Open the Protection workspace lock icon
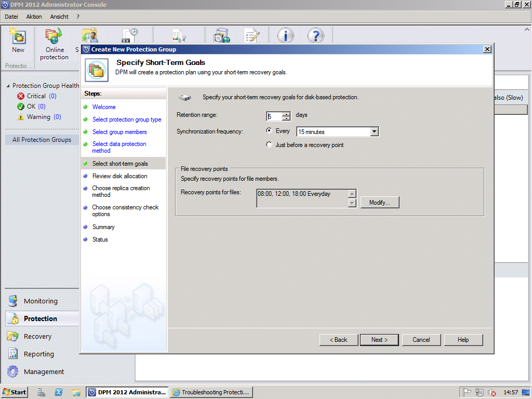532x399 pixels. [14, 318]
